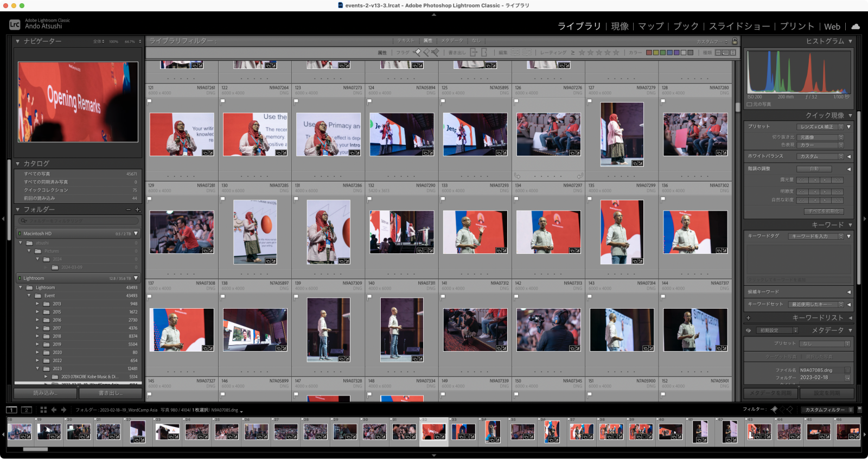The width and height of the screenshot is (868, 459).
Task: Click the add folder plus icon
Action: (137, 209)
